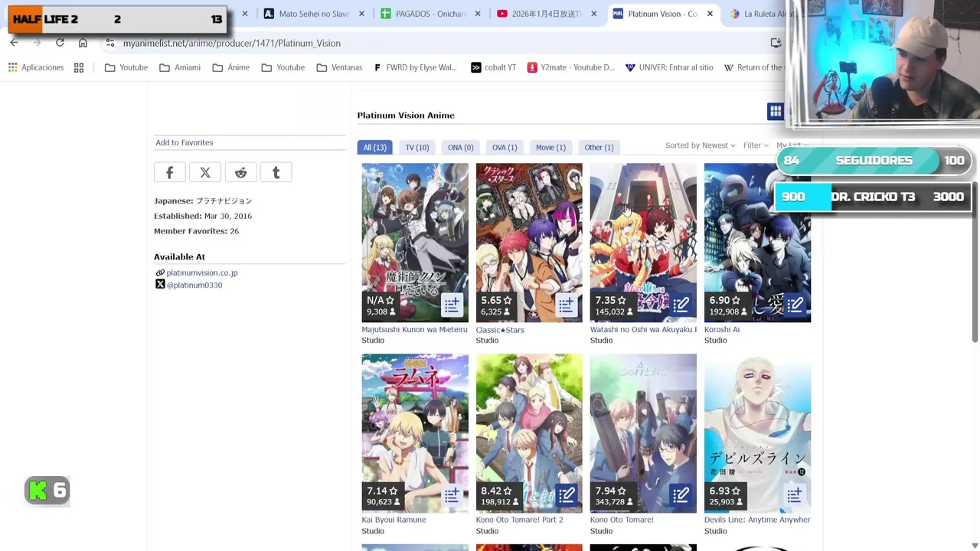Open the tab groups grid icon in bookmarks bar

[x=79, y=67]
